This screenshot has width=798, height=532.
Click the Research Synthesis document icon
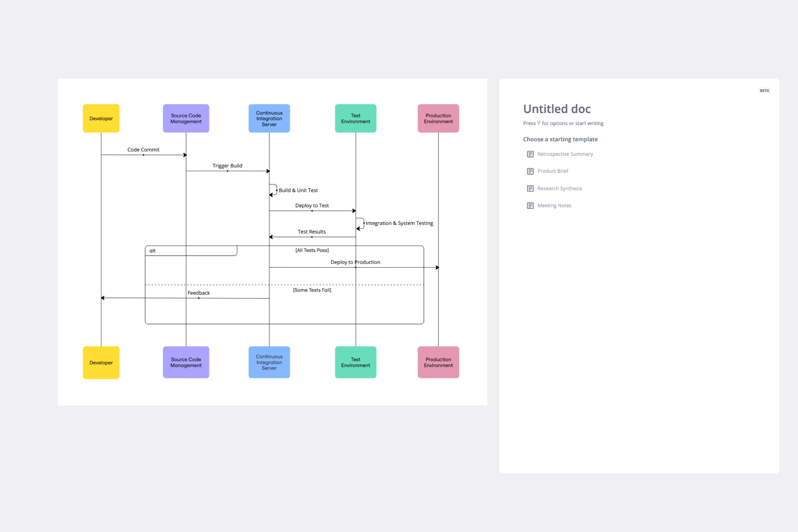point(530,188)
